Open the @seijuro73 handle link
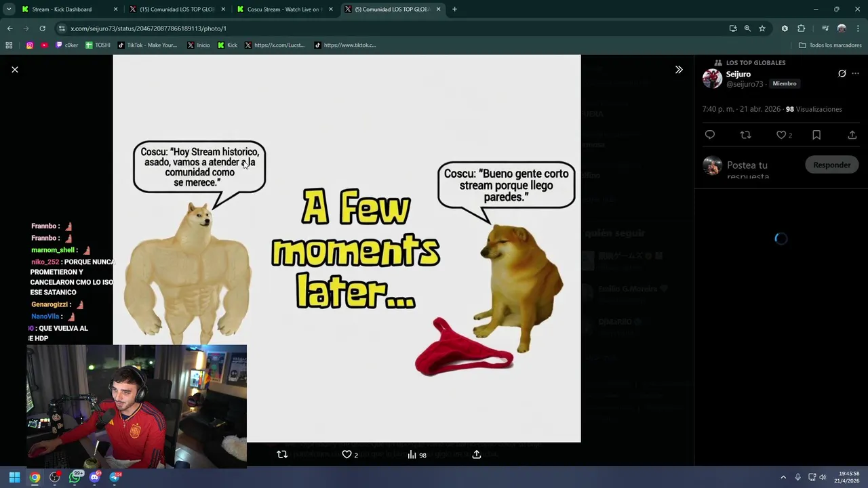Image resolution: width=868 pixels, height=488 pixels. [745, 84]
